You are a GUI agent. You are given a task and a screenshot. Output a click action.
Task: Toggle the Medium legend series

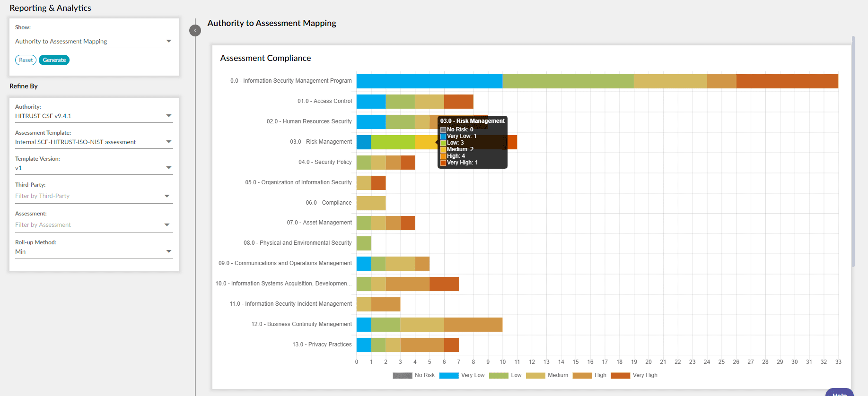[547, 376]
